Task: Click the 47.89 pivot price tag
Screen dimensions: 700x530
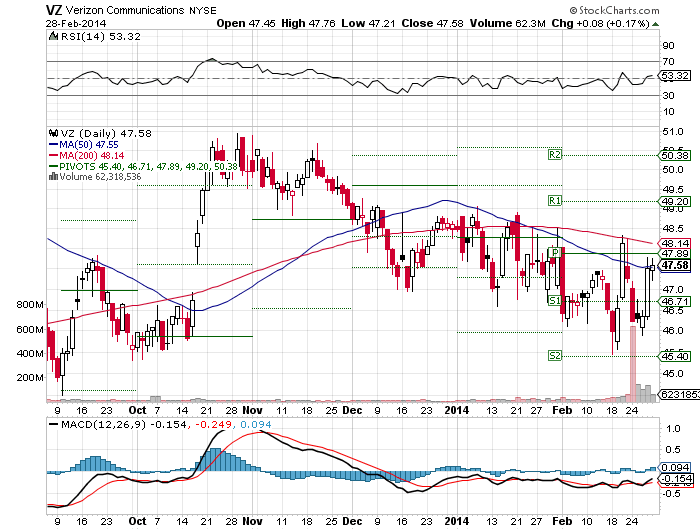Action: (x=675, y=254)
